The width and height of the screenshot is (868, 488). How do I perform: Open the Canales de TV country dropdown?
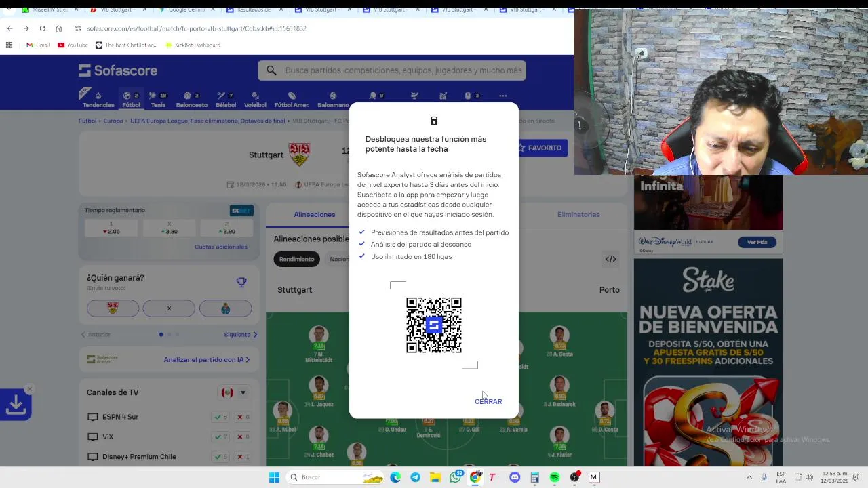click(234, 392)
